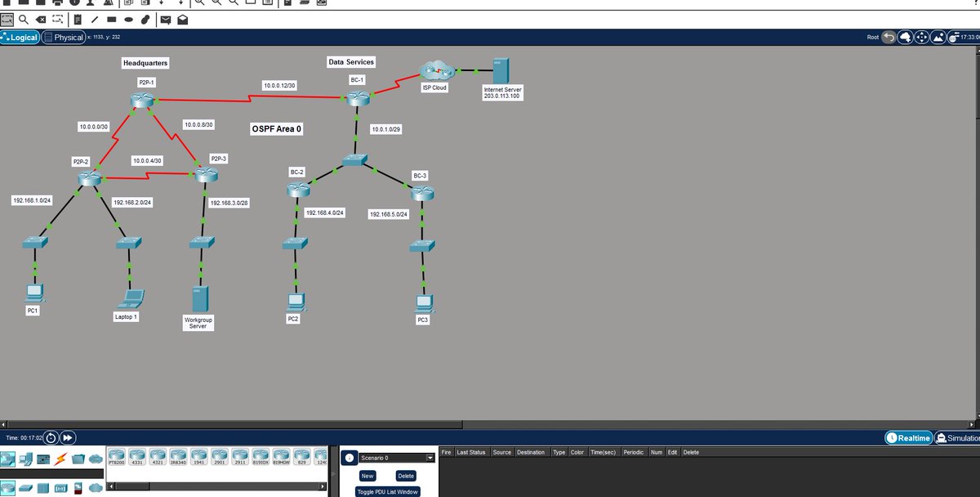Pick the 829 router model

(x=302, y=457)
